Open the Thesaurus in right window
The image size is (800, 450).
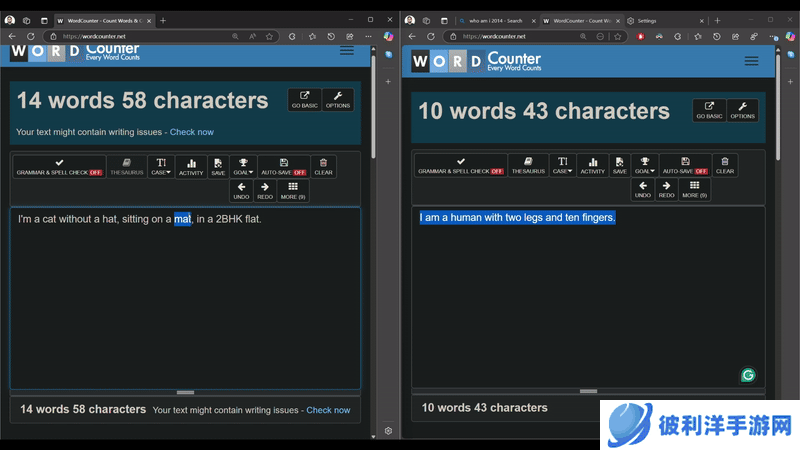528,165
